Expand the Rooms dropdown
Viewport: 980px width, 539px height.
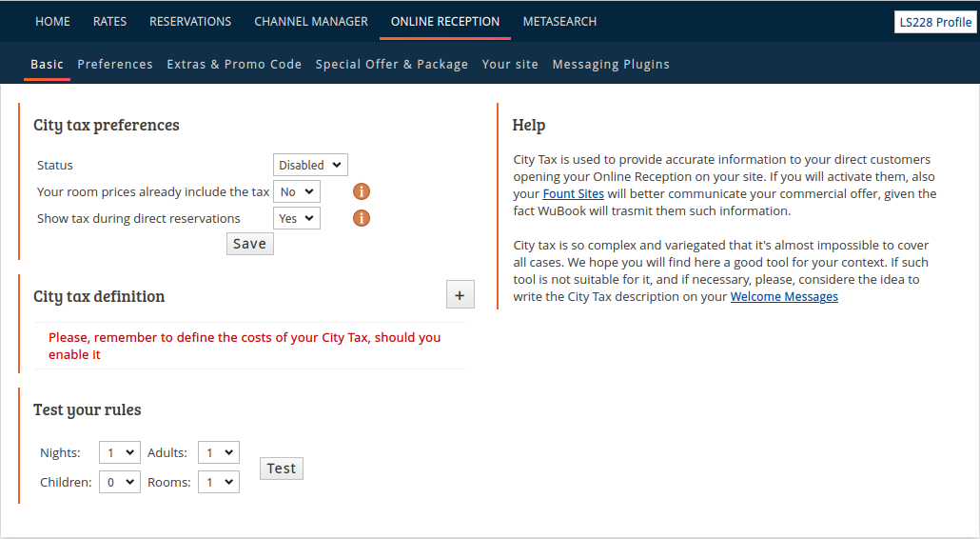point(219,482)
